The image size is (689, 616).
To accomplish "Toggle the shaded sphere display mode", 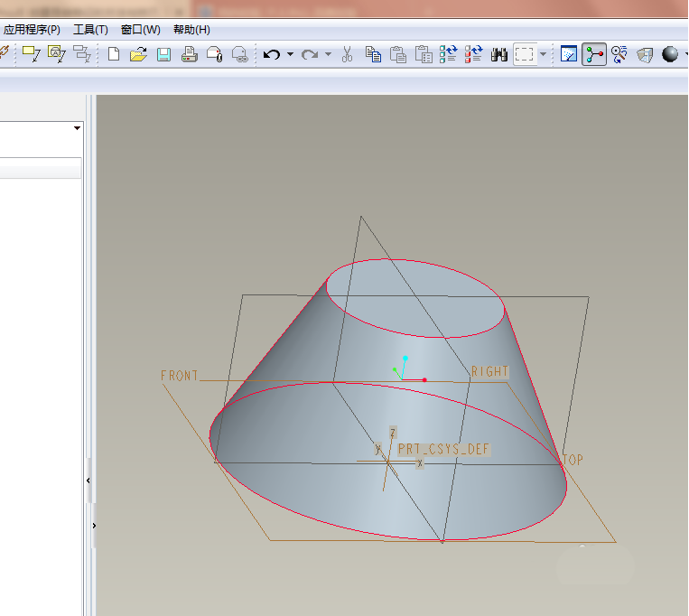I will pyautogui.click(x=669, y=54).
